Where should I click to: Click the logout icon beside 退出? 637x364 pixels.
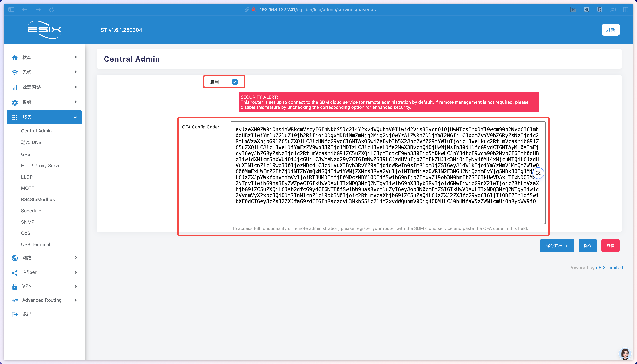(15, 314)
